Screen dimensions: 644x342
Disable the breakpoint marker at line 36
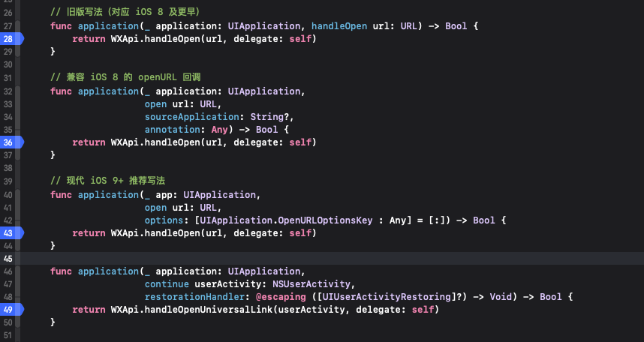(11, 142)
